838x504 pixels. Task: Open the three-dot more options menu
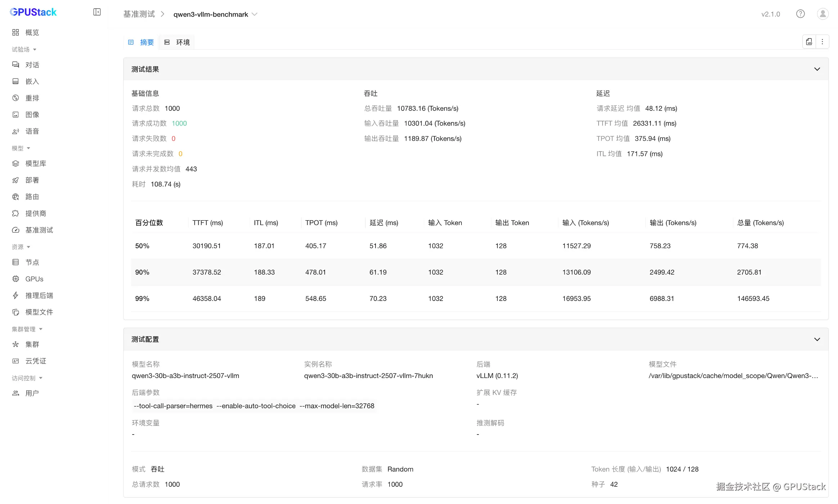coord(822,42)
